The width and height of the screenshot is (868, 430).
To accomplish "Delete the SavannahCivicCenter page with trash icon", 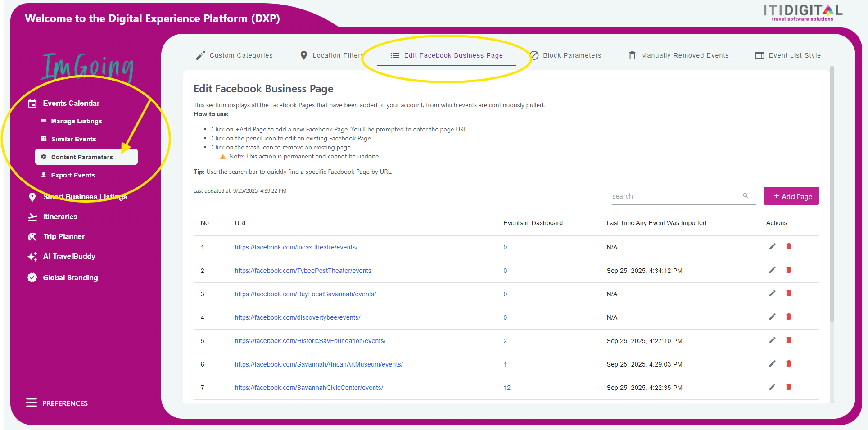I will 789,387.
